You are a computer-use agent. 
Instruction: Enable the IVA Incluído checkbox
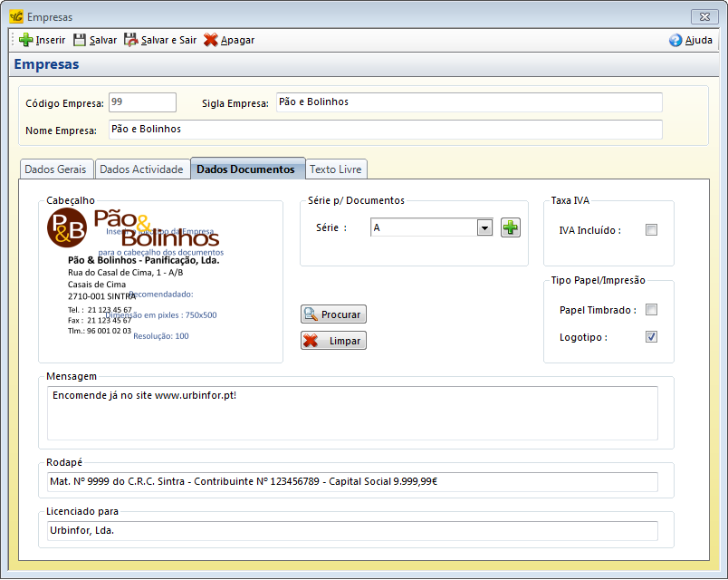[x=651, y=230]
